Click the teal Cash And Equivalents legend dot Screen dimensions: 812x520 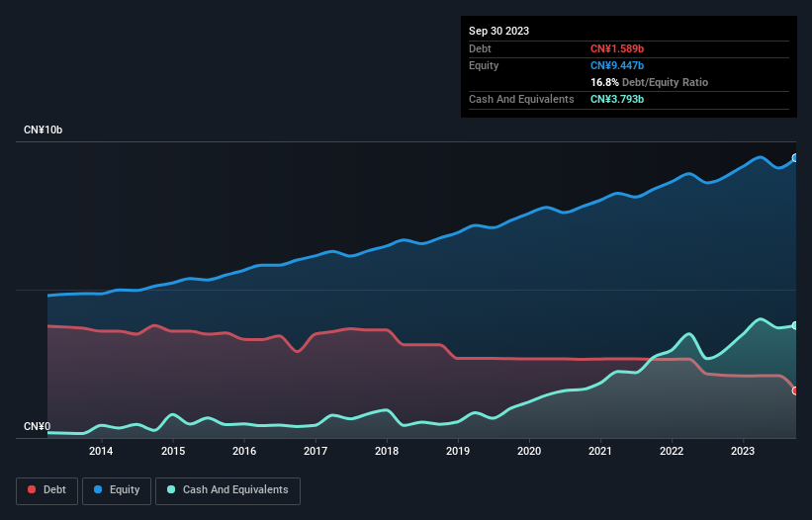[x=171, y=489]
